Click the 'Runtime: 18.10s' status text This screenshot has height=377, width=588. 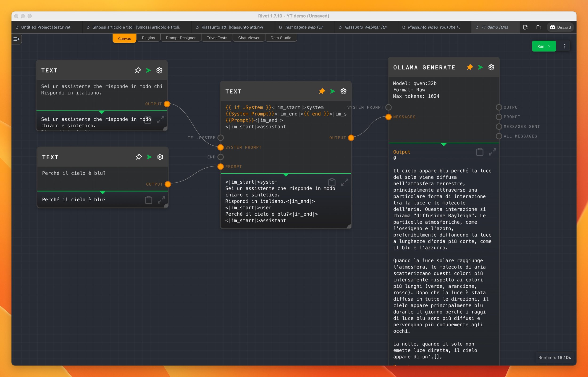(x=555, y=357)
